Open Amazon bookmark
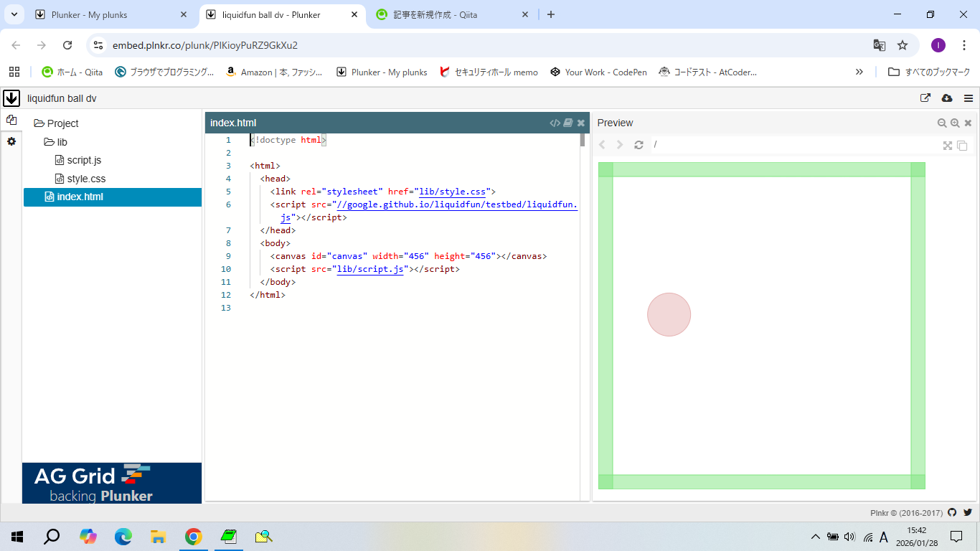Image resolution: width=980 pixels, height=551 pixels. click(x=274, y=72)
